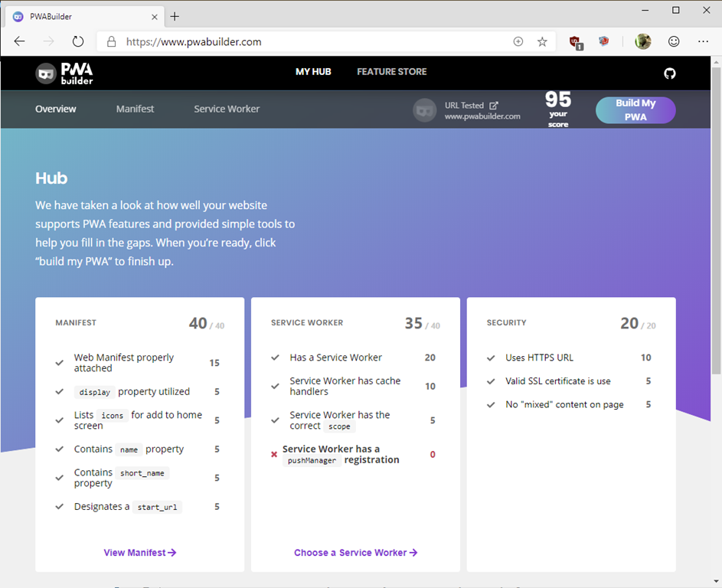Image resolution: width=722 pixels, height=588 pixels.
Task: Click the browser forward arrow
Action: coord(48,41)
